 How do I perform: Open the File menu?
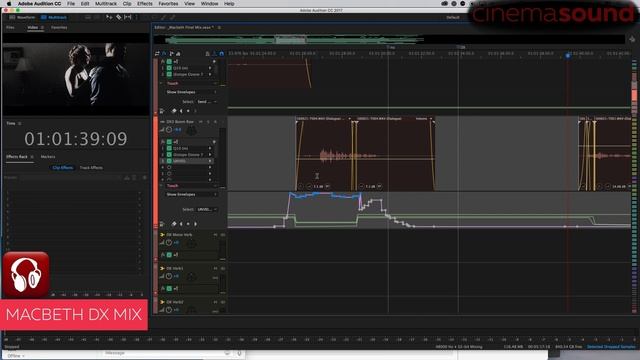(71, 4)
